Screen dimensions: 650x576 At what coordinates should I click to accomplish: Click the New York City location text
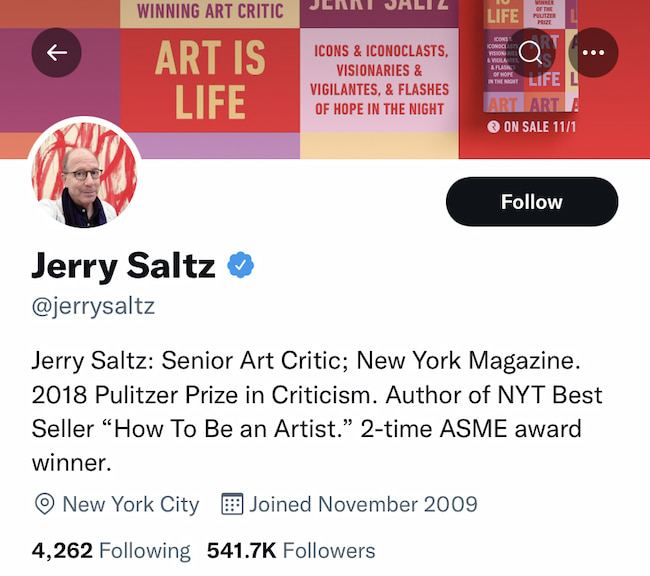click(130, 504)
